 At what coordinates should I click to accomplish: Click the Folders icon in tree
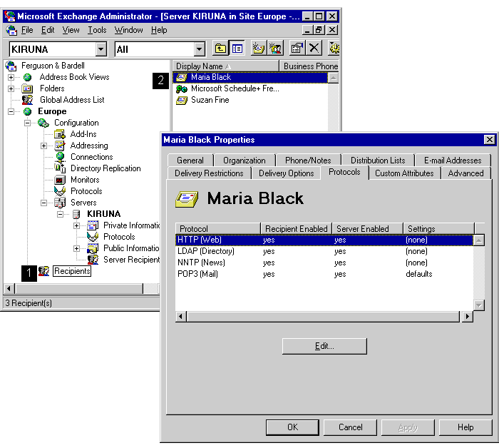[27, 88]
